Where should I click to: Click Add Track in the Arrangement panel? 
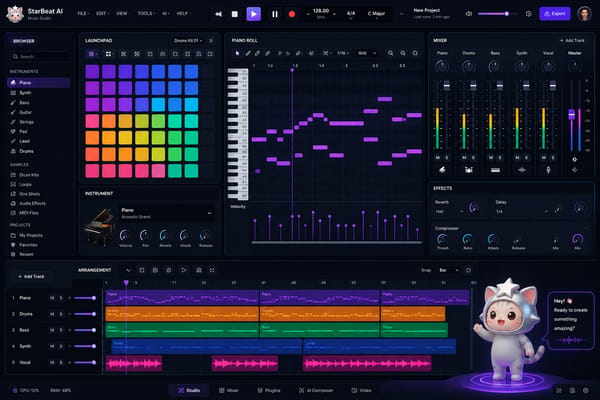(31, 276)
